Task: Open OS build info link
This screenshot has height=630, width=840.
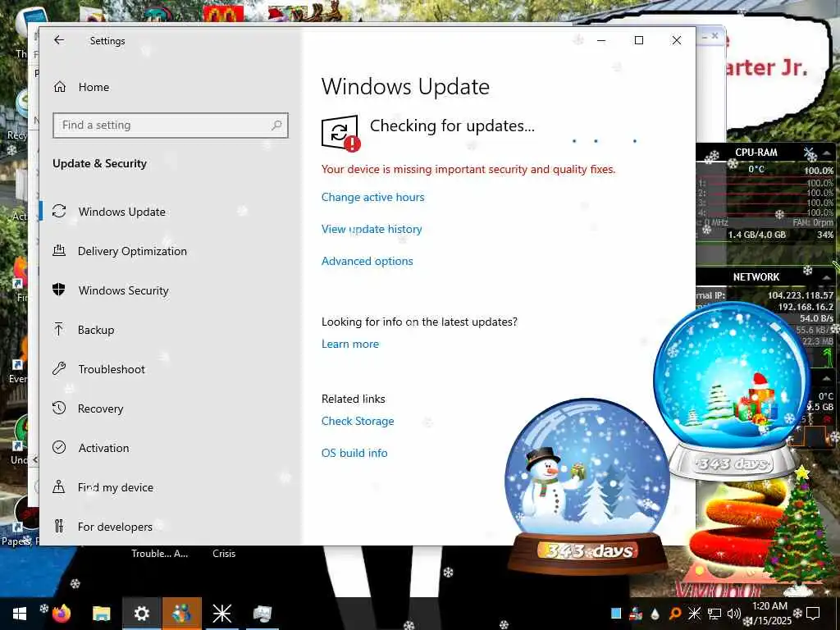Action: tap(354, 453)
